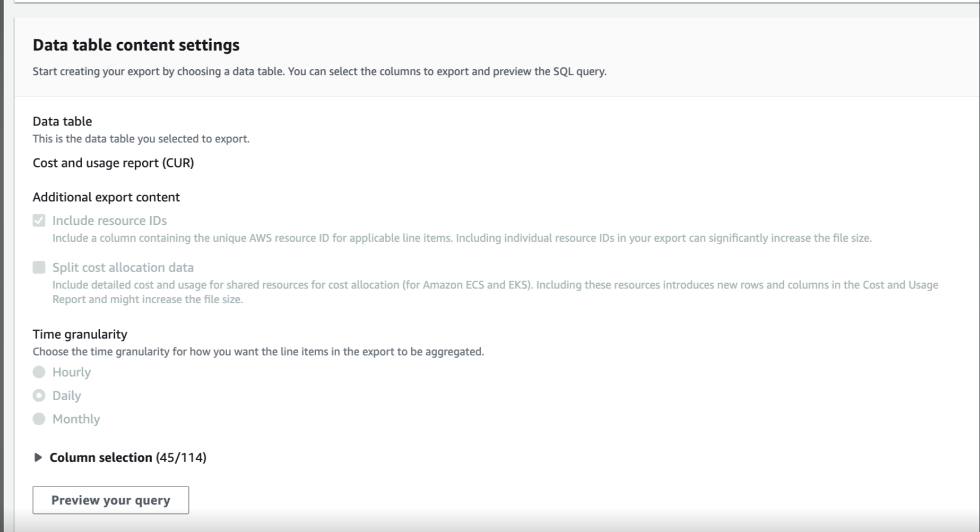Click the "(45/114)" column count text
The width and height of the screenshot is (980, 532).
pyautogui.click(x=181, y=457)
